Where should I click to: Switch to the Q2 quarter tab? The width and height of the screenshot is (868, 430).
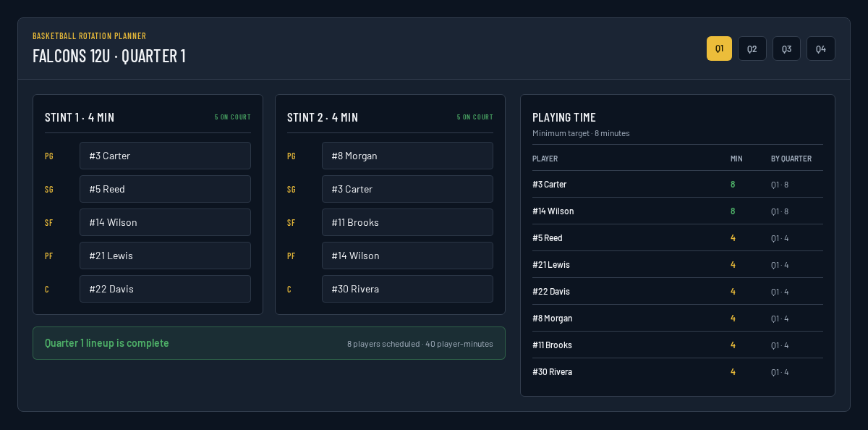click(752, 49)
